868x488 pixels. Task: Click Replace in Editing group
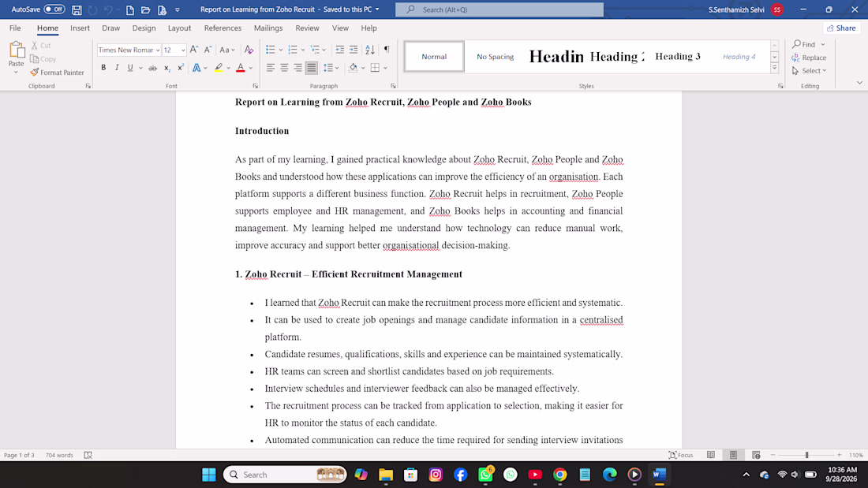(x=810, y=58)
